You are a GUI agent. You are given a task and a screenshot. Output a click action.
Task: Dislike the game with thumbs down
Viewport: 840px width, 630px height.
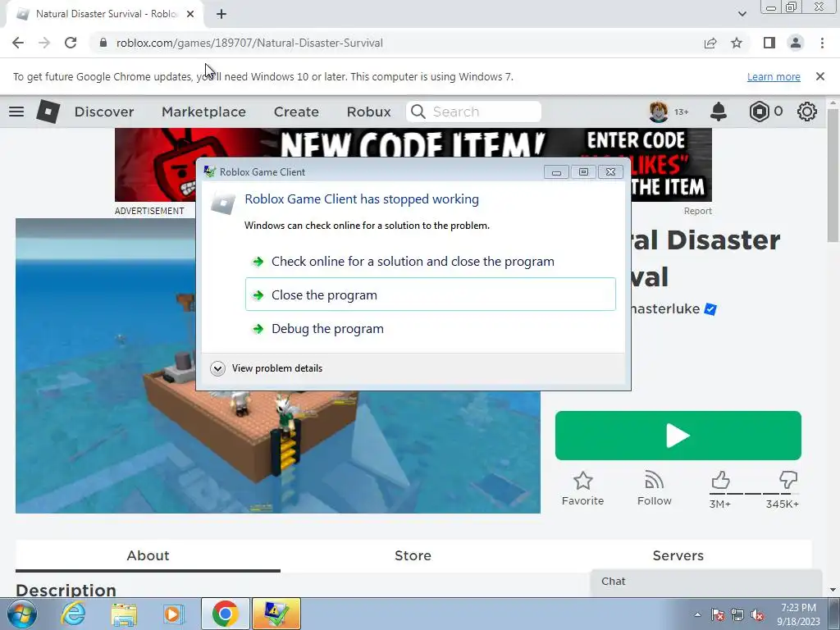(788, 480)
